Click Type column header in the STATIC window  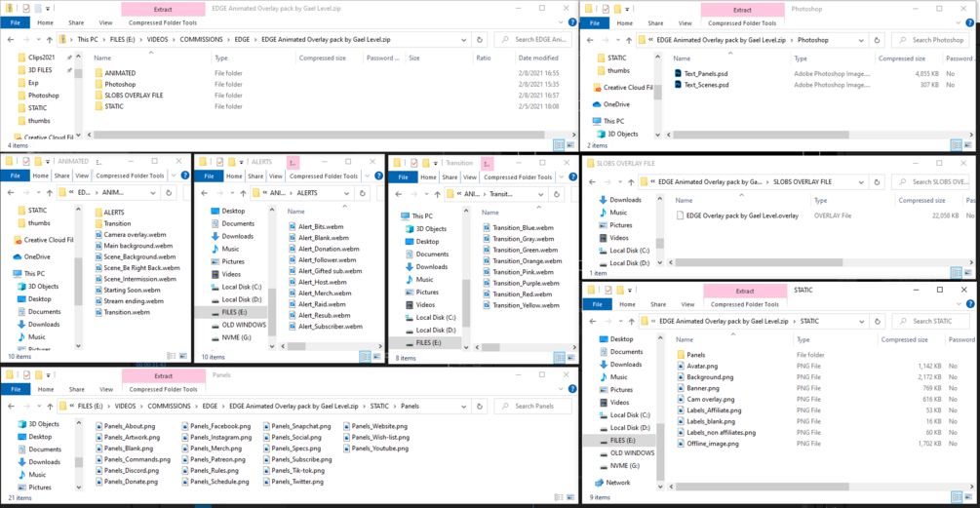tap(804, 340)
